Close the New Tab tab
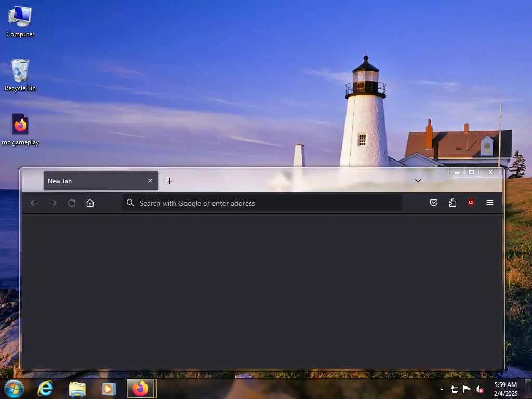The width and height of the screenshot is (532, 399). (150, 181)
